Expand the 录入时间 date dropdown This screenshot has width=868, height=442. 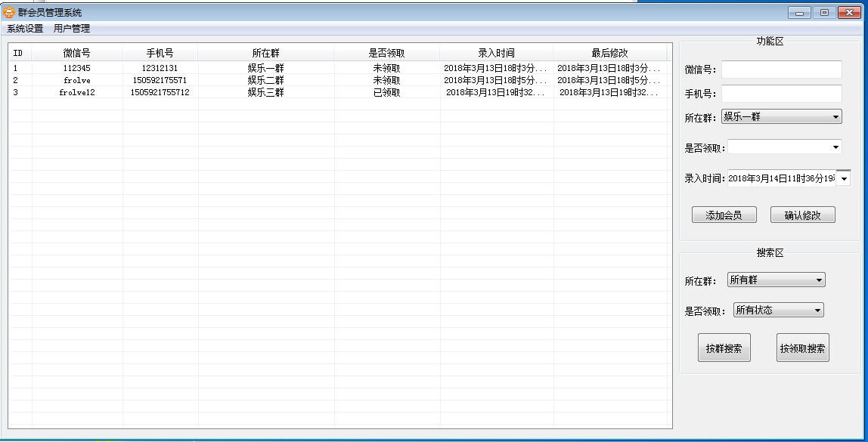pos(845,178)
